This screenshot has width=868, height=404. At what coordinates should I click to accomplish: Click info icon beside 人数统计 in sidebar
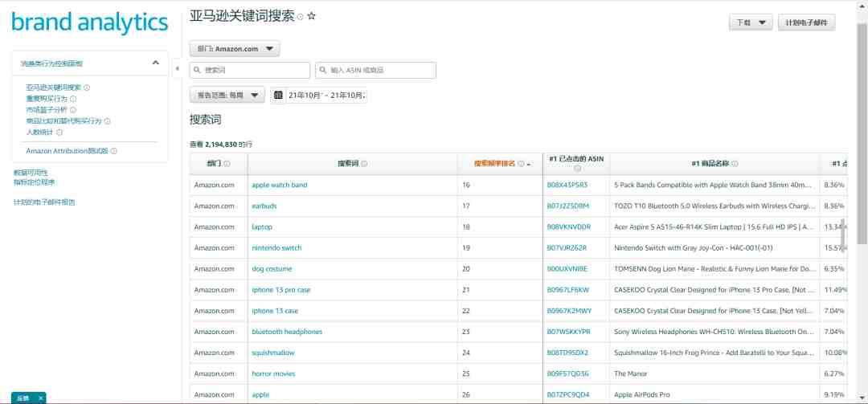click(x=59, y=133)
